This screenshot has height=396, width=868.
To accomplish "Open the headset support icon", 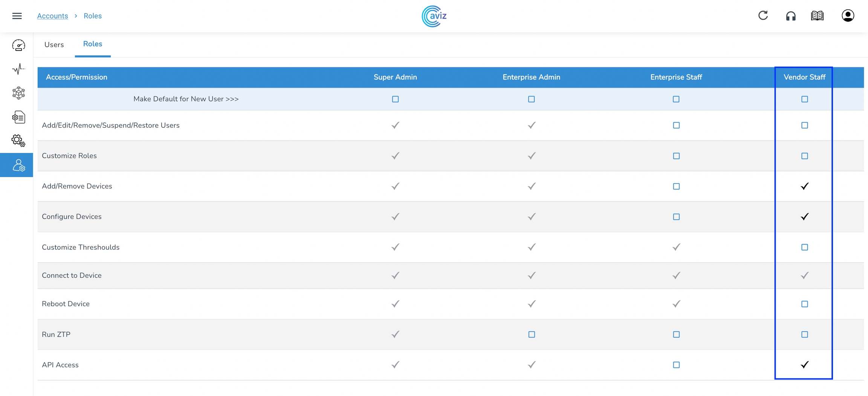I will (x=791, y=16).
